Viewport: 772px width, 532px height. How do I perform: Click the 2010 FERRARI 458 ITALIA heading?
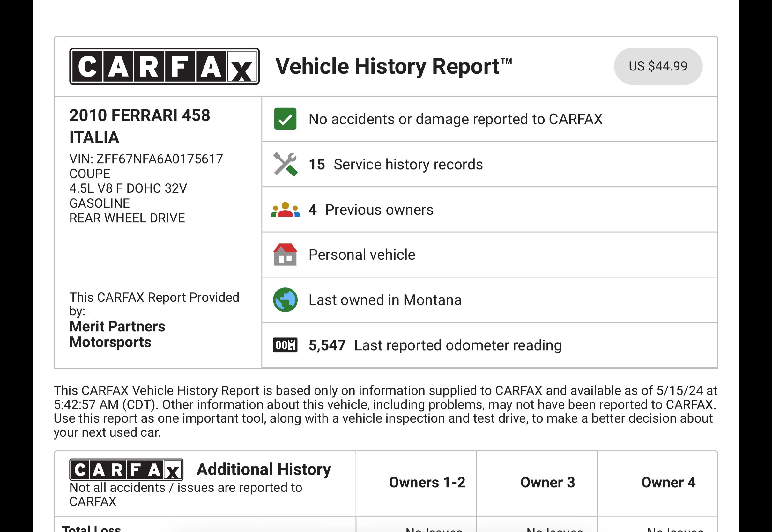coord(140,126)
